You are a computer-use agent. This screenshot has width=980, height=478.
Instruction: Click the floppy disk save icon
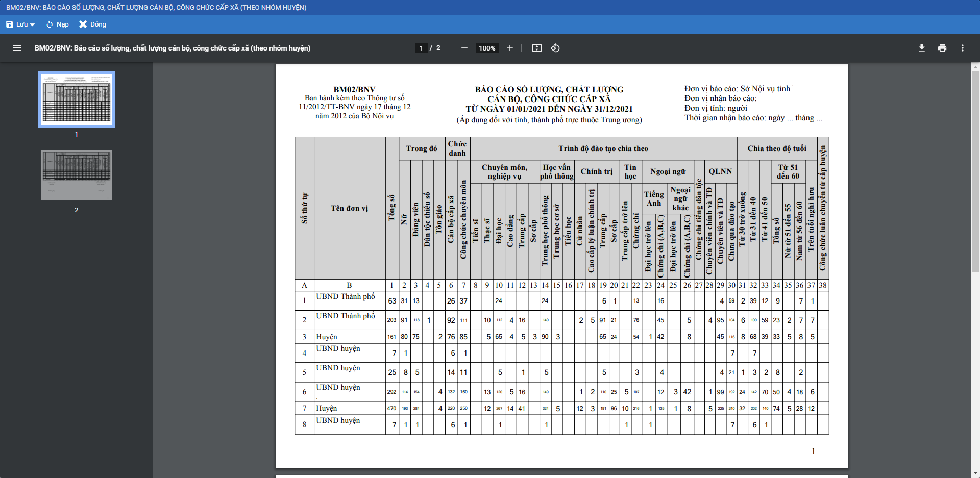10,24
